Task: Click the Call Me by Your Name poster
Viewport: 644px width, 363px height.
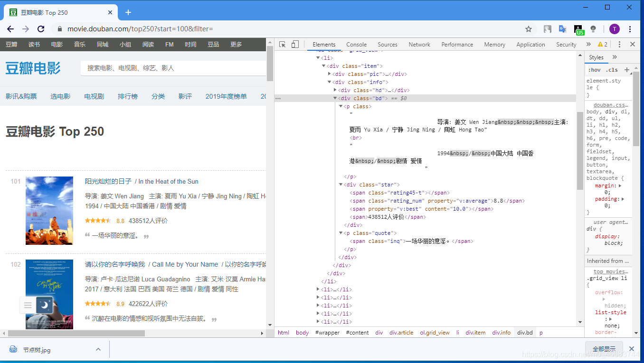Action: coord(49,294)
